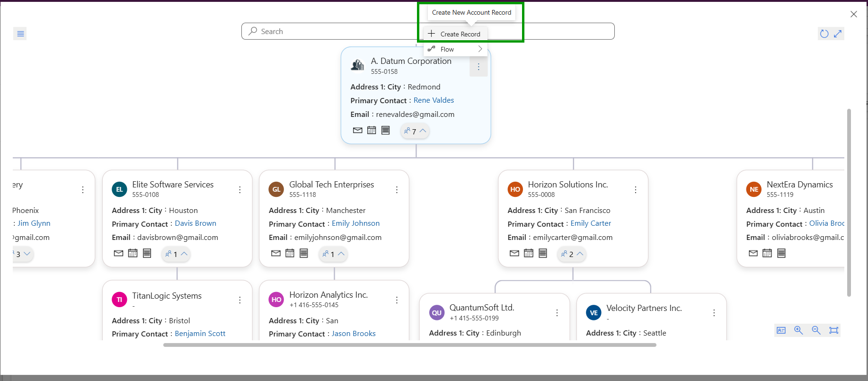Click A. Datum Corporation building icon
Image resolution: width=868 pixels, height=381 pixels.
coord(357,65)
